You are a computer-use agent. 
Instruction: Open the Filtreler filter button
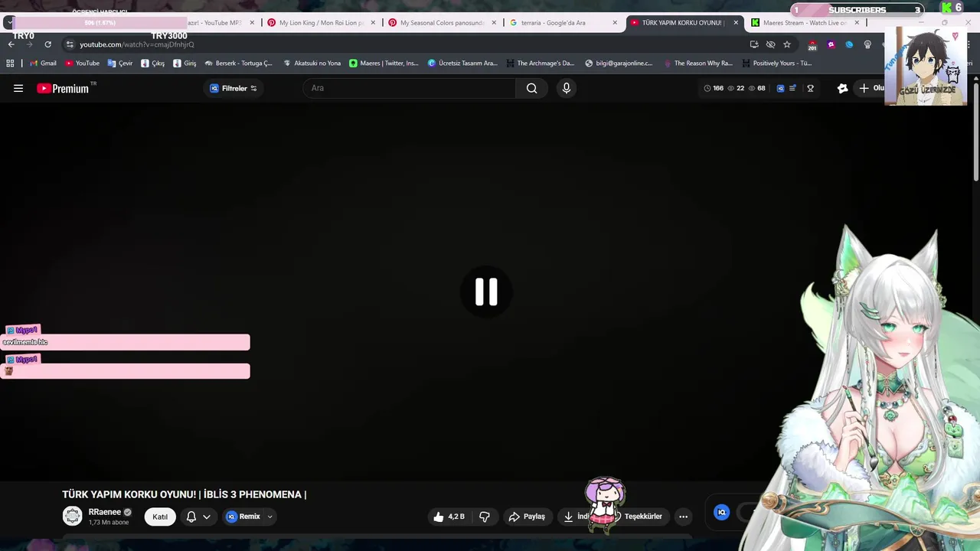(234, 88)
